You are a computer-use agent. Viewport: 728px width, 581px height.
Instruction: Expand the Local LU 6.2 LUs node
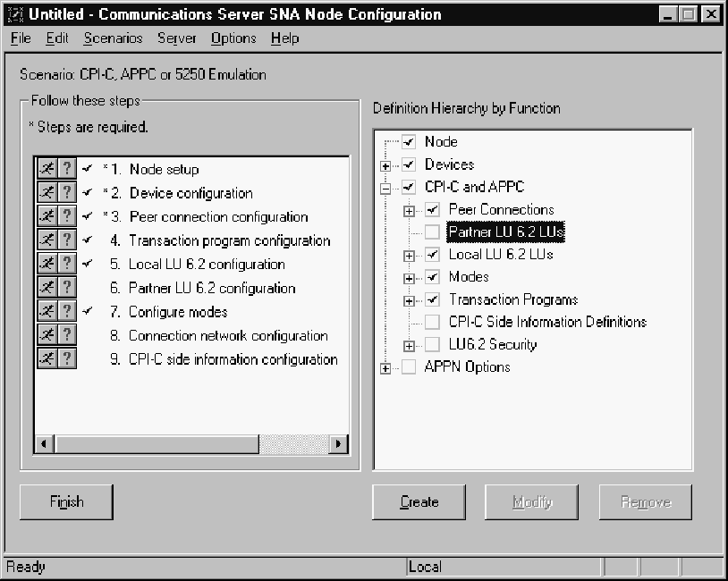click(x=409, y=257)
